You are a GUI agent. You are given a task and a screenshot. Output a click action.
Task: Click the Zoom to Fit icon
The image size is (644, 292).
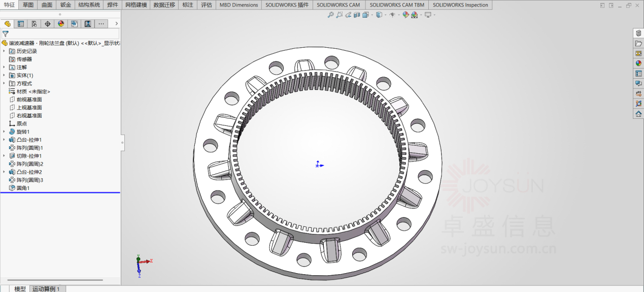[331, 15]
